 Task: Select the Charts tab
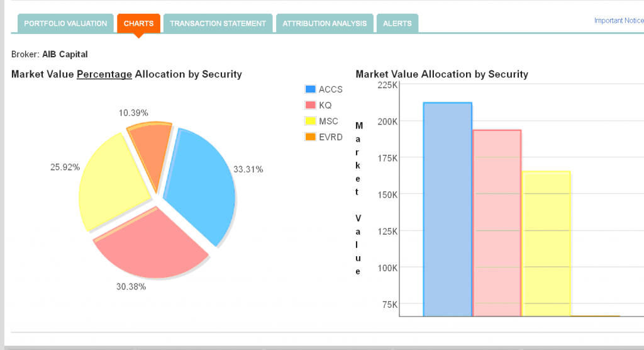pyautogui.click(x=138, y=23)
